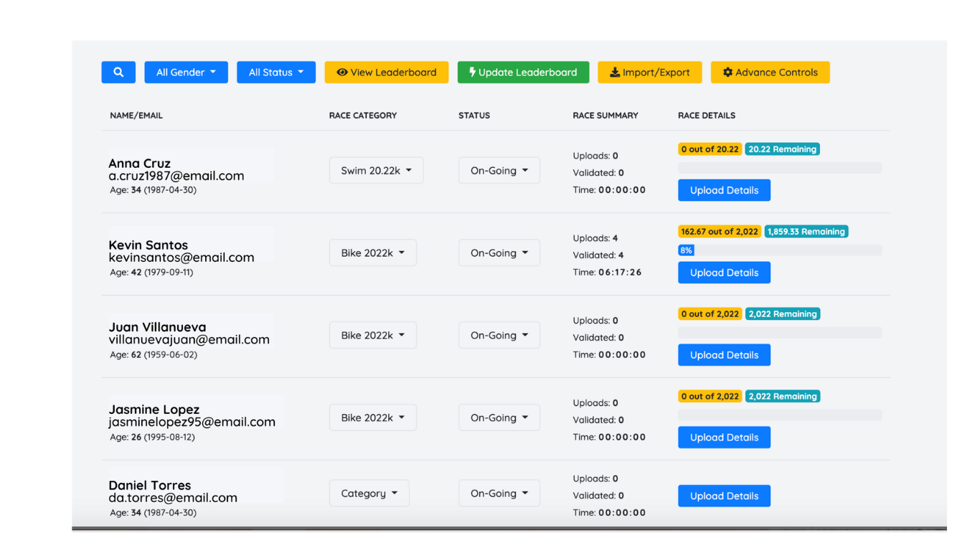Click Update Leaderboard button
This screenshot has height=551, width=980.
[523, 72]
